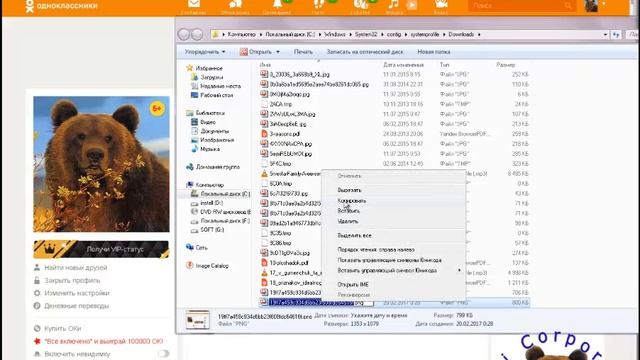
Task: Click the Downloads breadcrumb in address bar
Action: coord(461,35)
